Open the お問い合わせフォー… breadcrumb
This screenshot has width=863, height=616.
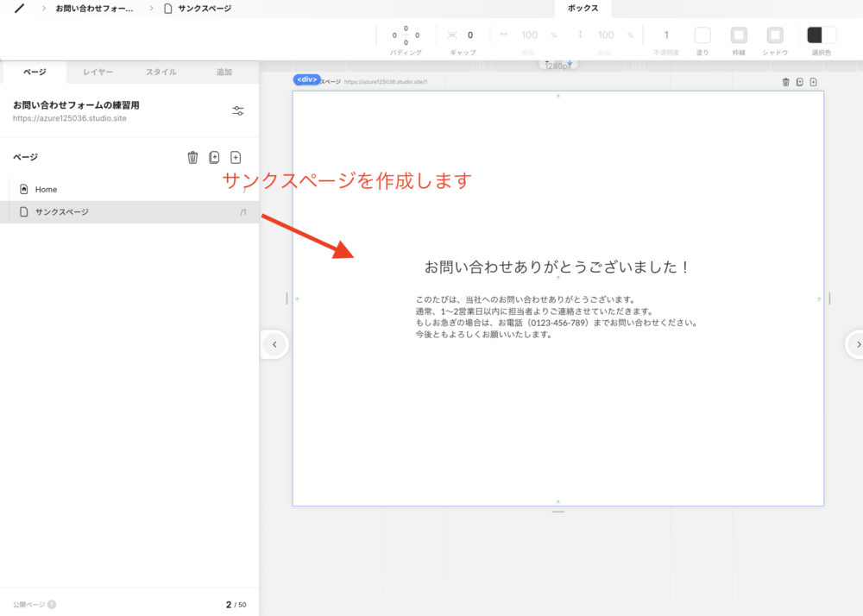[94, 9]
